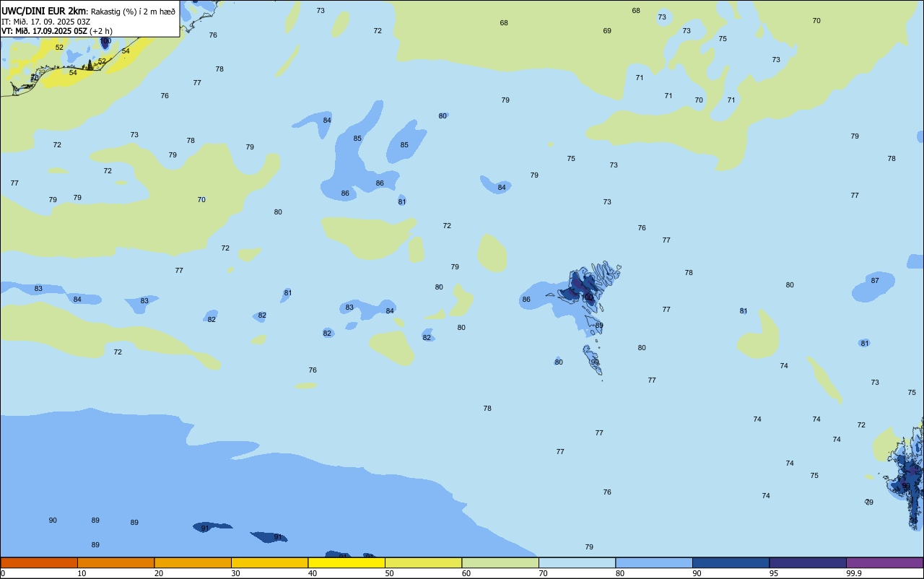Image resolution: width=924 pixels, height=579 pixels.
Task: Pick the 20–30 legend color segment
Action: tap(193, 562)
